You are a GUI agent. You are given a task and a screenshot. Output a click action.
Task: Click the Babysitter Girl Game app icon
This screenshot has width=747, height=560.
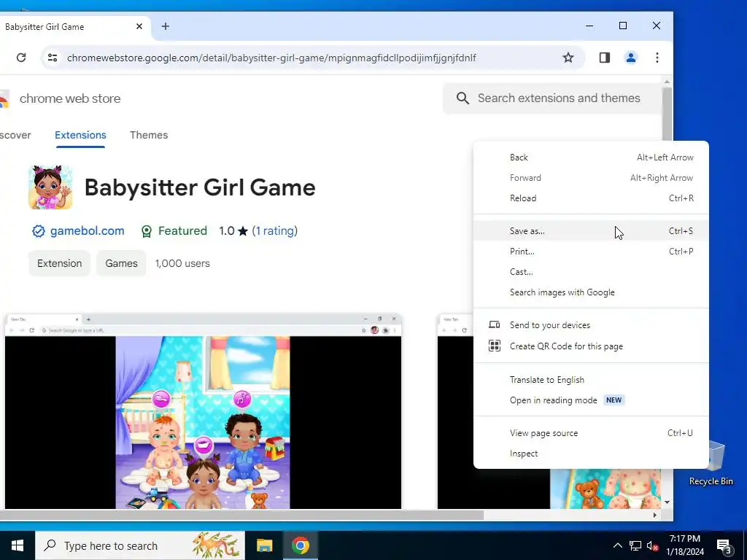click(x=50, y=187)
